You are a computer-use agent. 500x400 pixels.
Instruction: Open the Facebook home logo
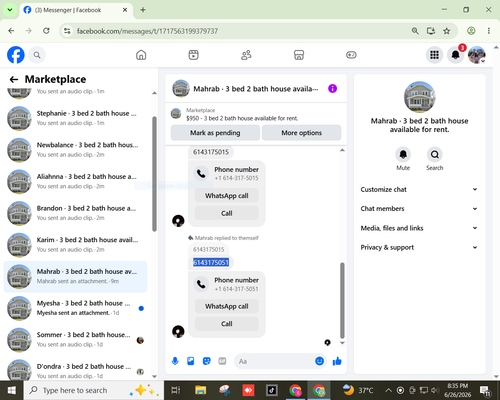pos(16,55)
